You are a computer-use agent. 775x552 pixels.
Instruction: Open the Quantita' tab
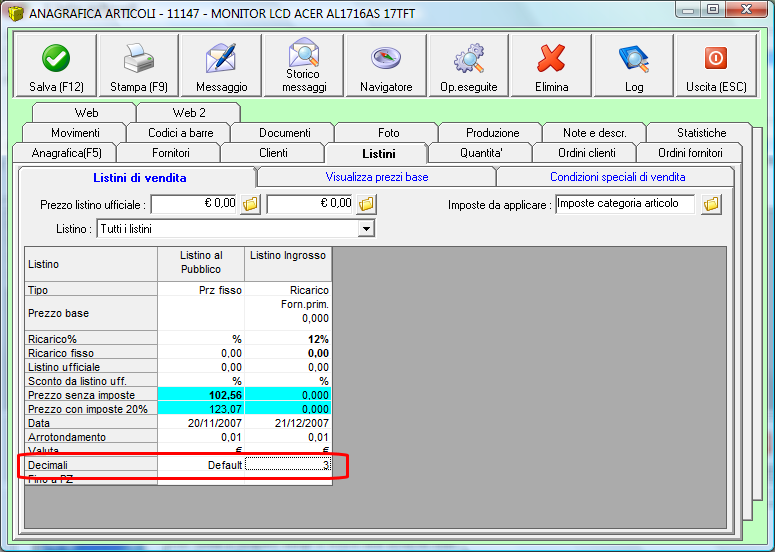[481, 153]
